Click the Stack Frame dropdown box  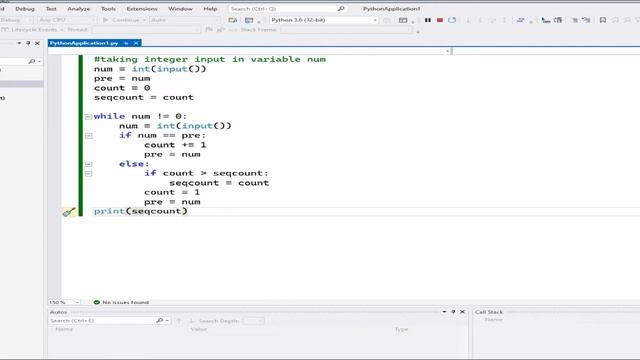point(347,30)
